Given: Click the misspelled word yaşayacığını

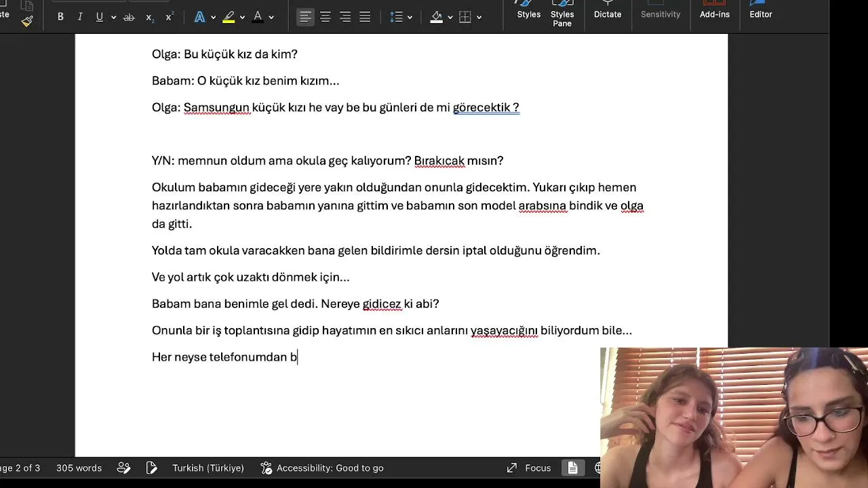Looking at the screenshot, I should pos(504,330).
